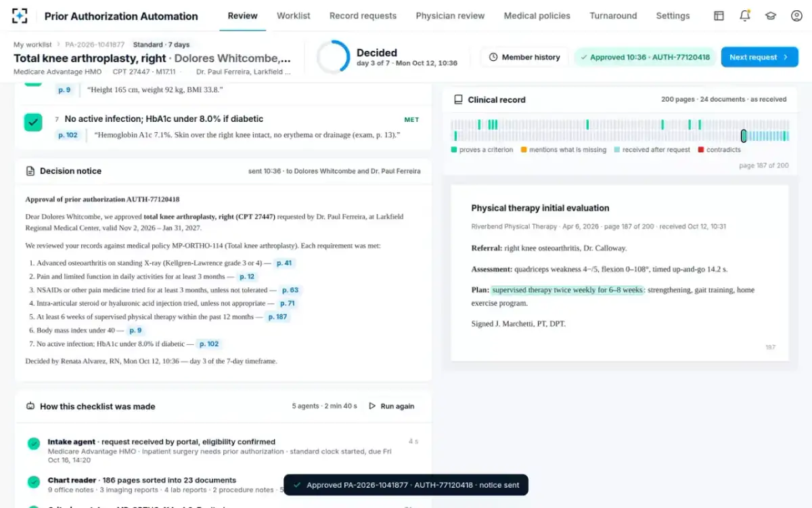This screenshot has width=812, height=508.
Task: Click the 'mentions what is missing' legend swatch
Action: [x=524, y=150]
